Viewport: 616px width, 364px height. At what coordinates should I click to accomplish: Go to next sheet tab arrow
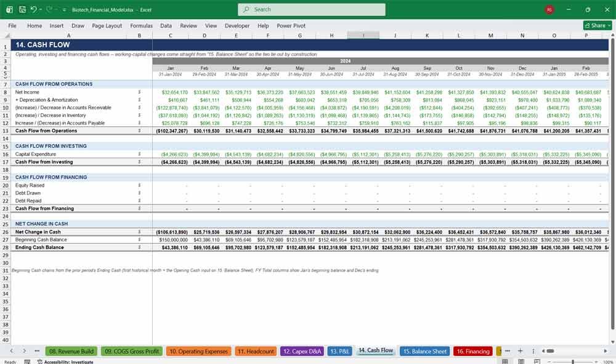25,351
